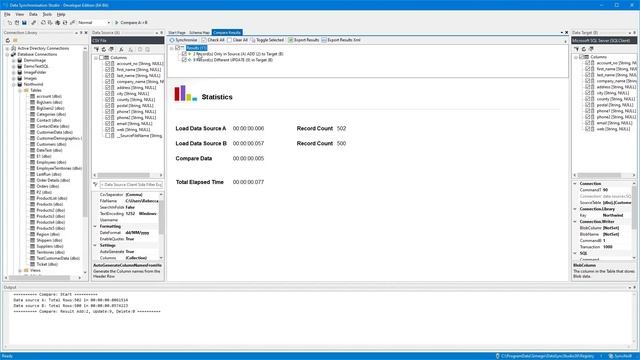Click the DemoImage database icon
Image resolution: width=640 pixels, height=360 pixels.
click(20, 60)
